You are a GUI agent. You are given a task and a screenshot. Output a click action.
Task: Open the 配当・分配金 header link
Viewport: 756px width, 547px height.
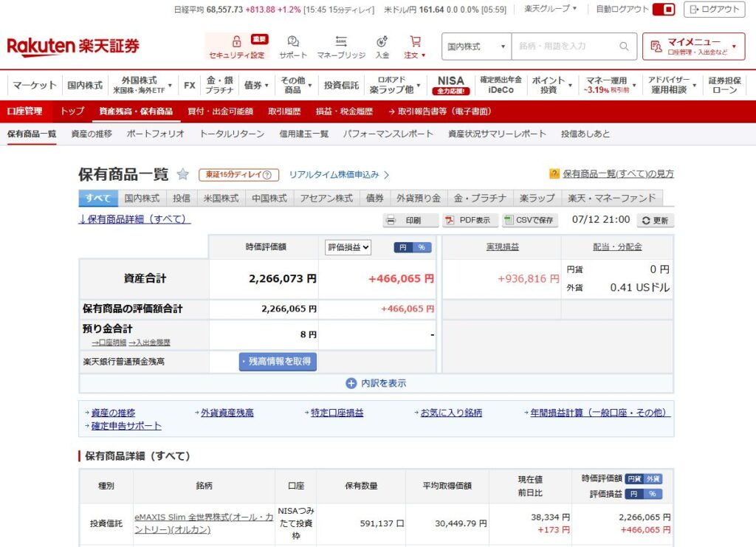click(x=617, y=247)
